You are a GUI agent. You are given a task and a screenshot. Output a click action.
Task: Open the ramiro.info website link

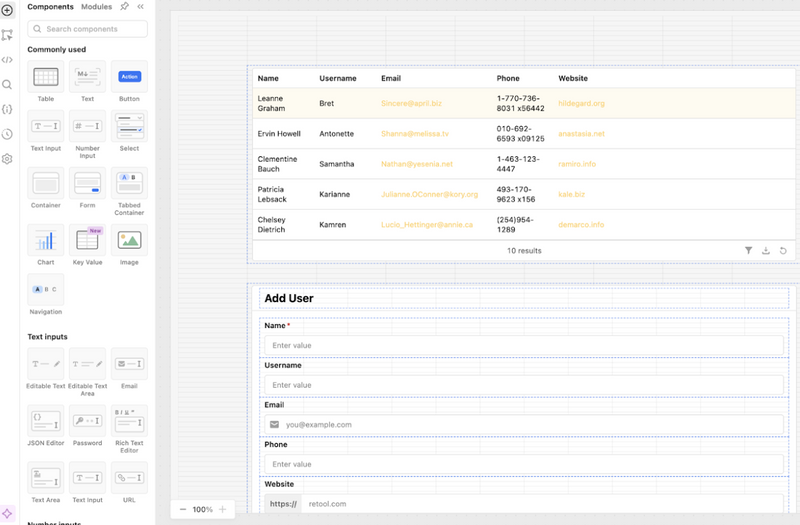(x=577, y=164)
